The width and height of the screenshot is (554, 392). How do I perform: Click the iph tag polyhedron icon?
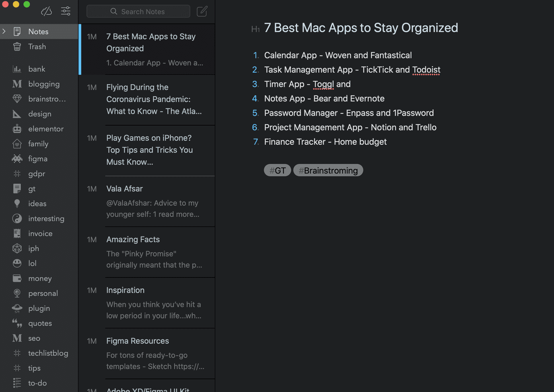tap(17, 248)
